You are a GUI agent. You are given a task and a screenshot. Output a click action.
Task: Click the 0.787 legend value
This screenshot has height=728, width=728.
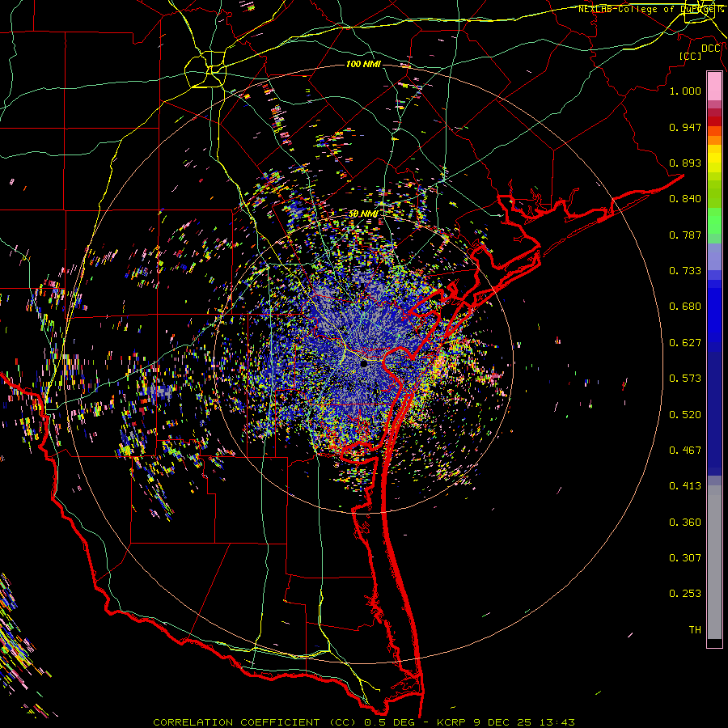tap(685, 235)
